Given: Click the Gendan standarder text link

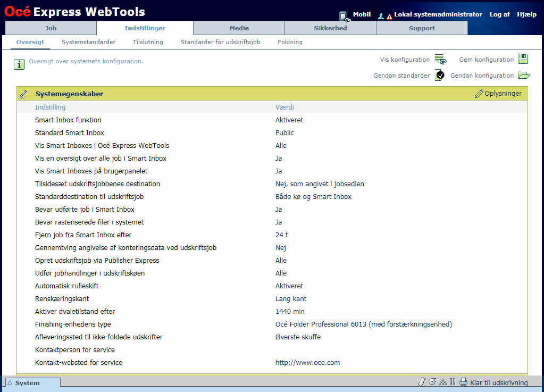Looking at the screenshot, I should pos(401,76).
